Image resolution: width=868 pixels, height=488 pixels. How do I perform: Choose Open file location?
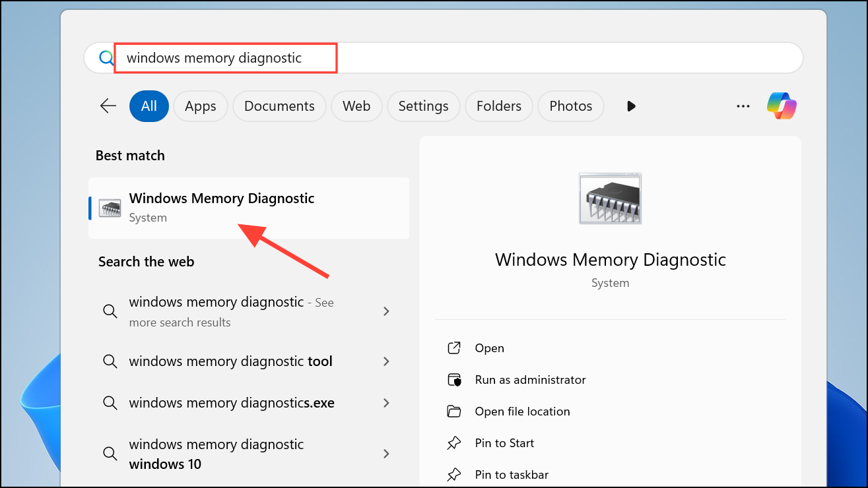click(x=523, y=412)
